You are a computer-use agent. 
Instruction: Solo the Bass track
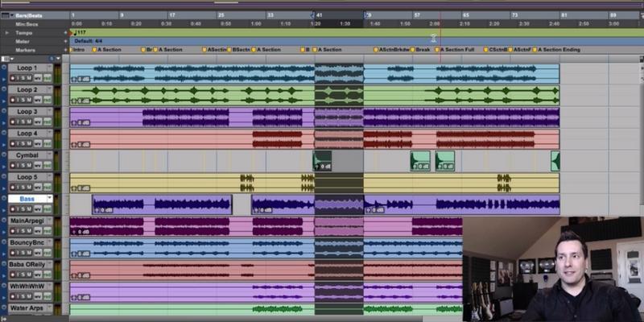(x=24, y=209)
